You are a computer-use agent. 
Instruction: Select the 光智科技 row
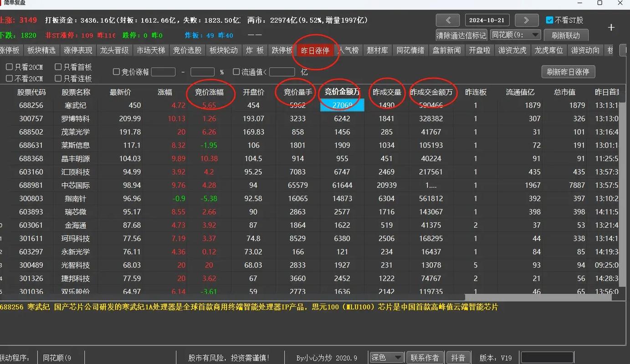tap(310, 265)
